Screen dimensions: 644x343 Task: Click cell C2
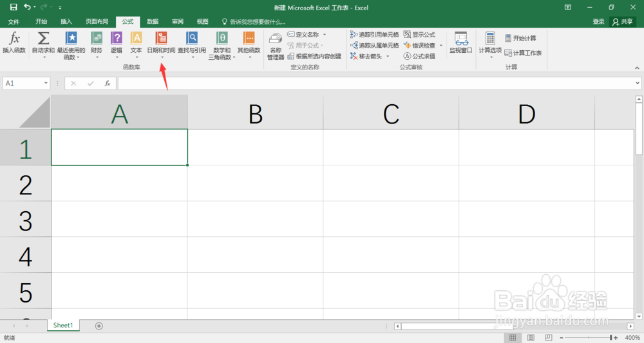tap(391, 183)
